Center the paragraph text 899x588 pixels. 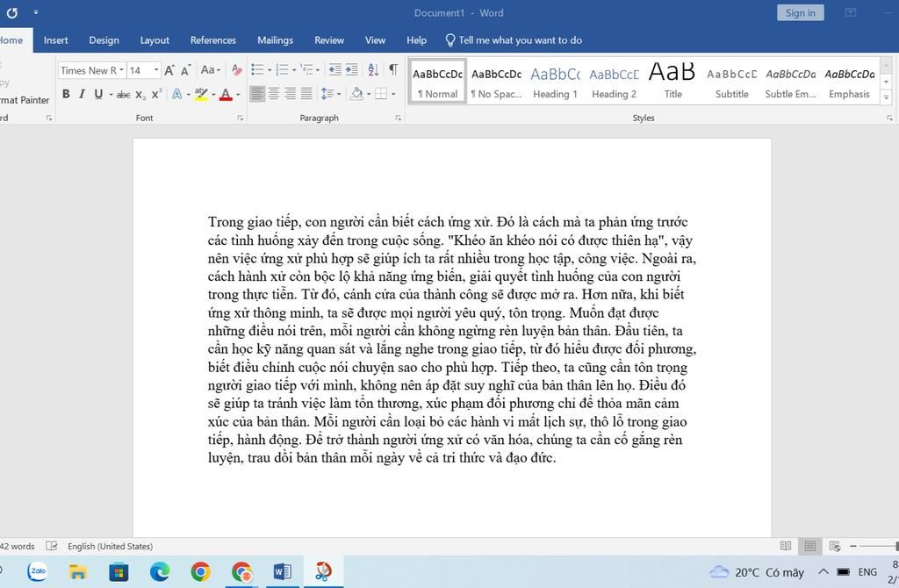274,93
